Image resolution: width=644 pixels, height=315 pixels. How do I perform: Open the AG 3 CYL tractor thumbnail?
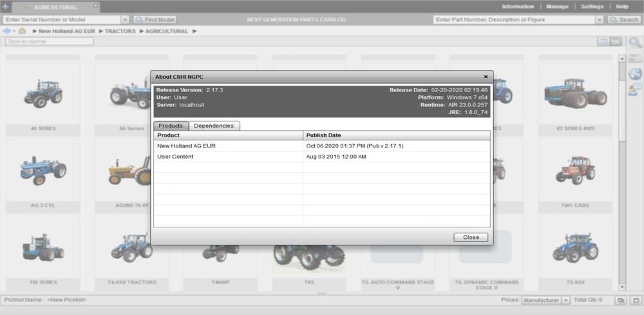(43, 170)
